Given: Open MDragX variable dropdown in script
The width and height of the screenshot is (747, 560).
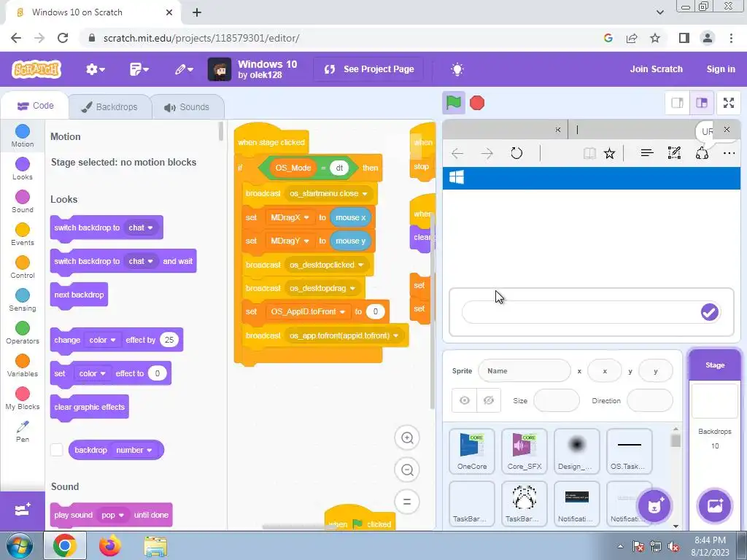Looking at the screenshot, I should coord(290,217).
